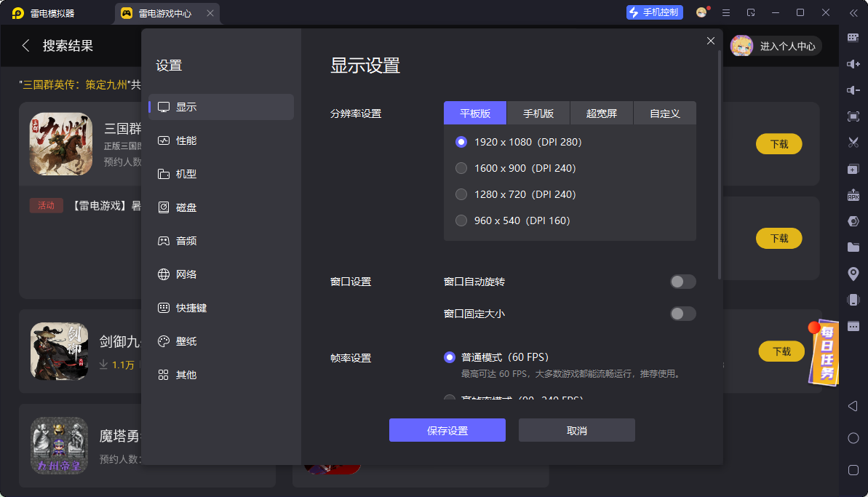The height and width of the screenshot is (497, 868).
Task: Click the virtual location pin icon
Action: (x=853, y=274)
